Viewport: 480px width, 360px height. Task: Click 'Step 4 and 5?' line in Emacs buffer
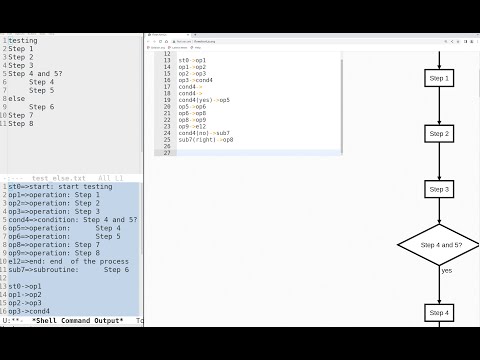[35, 74]
